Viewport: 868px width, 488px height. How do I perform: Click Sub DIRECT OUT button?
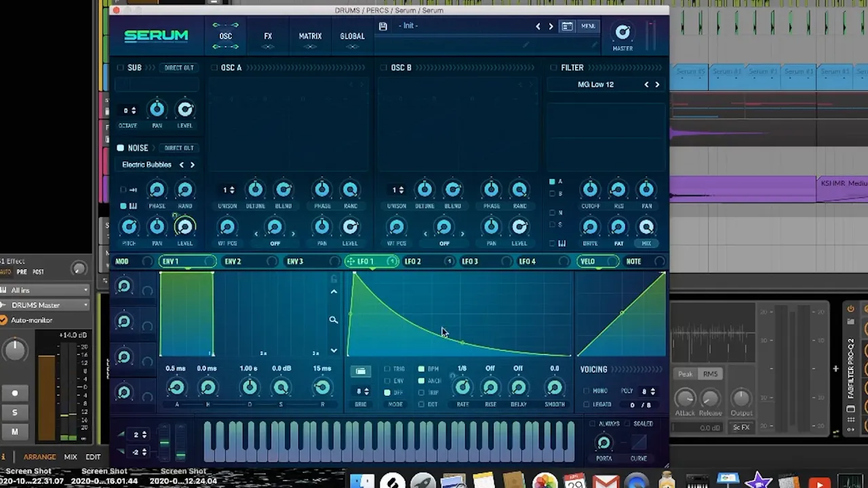(x=179, y=68)
